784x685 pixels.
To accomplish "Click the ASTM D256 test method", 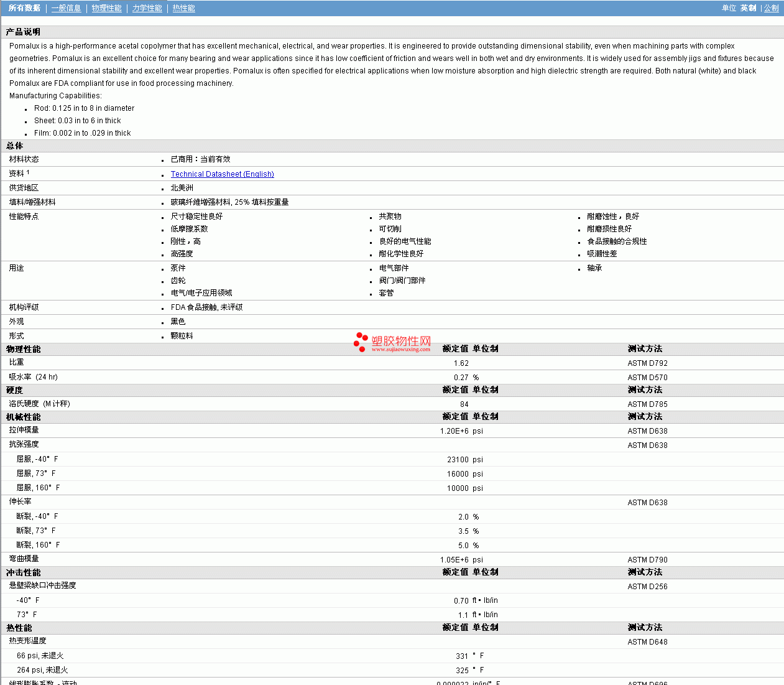I will [648, 587].
